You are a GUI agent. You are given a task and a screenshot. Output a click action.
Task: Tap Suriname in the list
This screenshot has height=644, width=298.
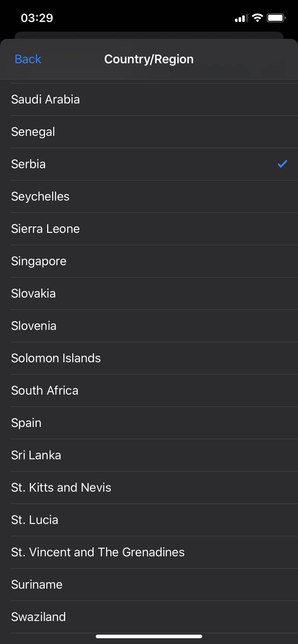(x=37, y=585)
